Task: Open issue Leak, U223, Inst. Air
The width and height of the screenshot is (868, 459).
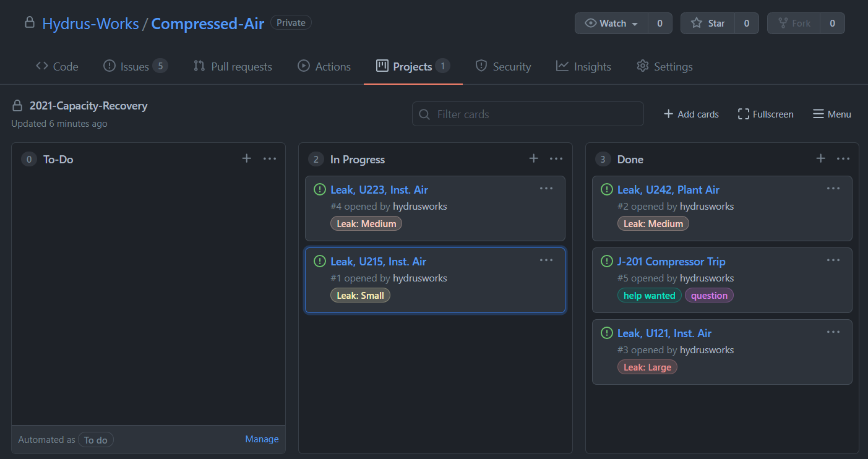Action: click(379, 190)
